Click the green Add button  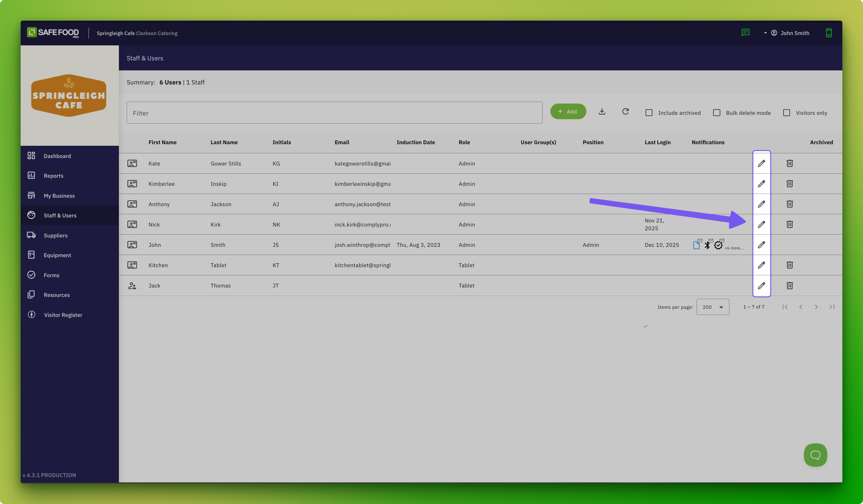pyautogui.click(x=568, y=112)
